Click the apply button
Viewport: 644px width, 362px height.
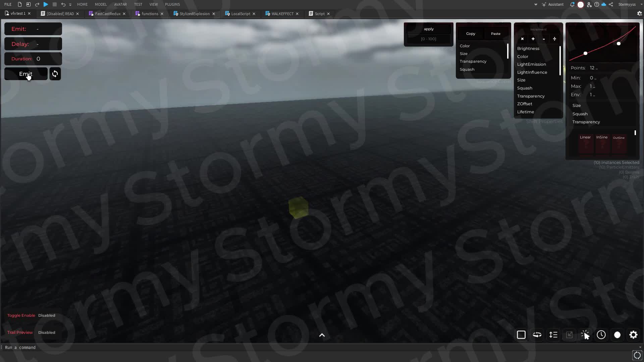pyautogui.click(x=428, y=29)
